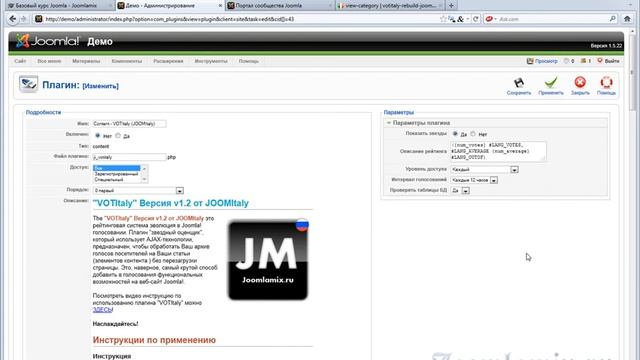640x360 pixels.
Task: Click the VOTItaly Версия v1.2 heading
Action: [x=171, y=203]
